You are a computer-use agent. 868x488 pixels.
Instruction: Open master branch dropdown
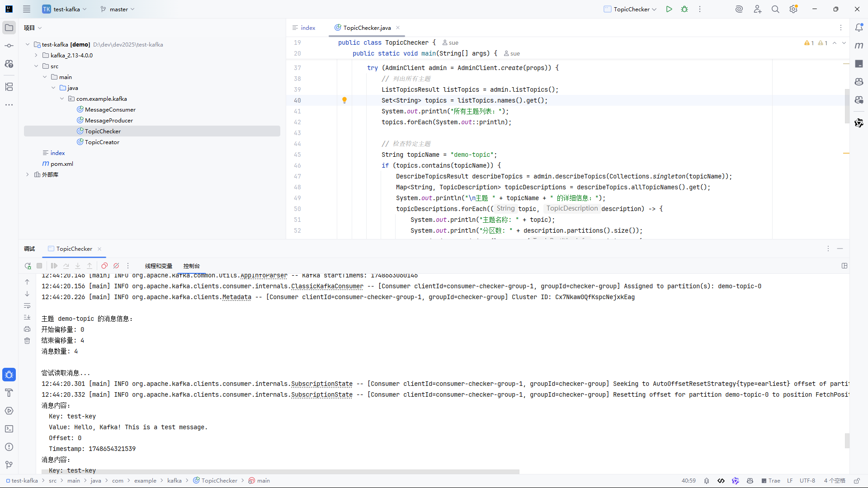[118, 9]
